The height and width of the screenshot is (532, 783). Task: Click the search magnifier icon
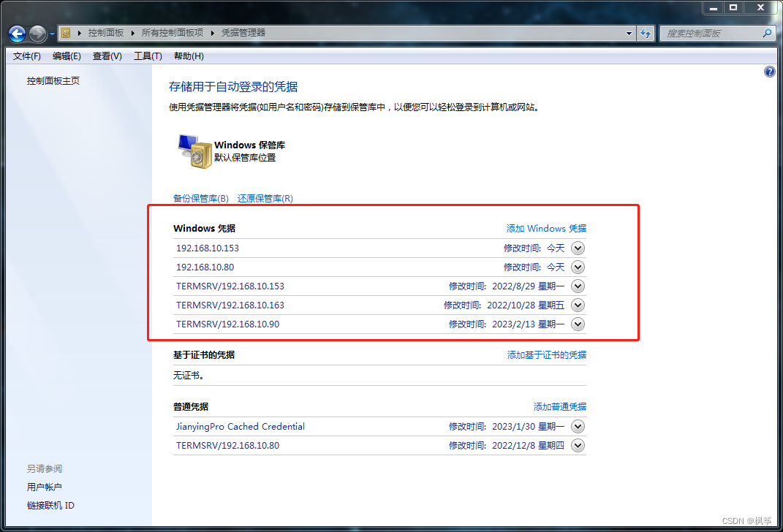(x=767, y=33)
